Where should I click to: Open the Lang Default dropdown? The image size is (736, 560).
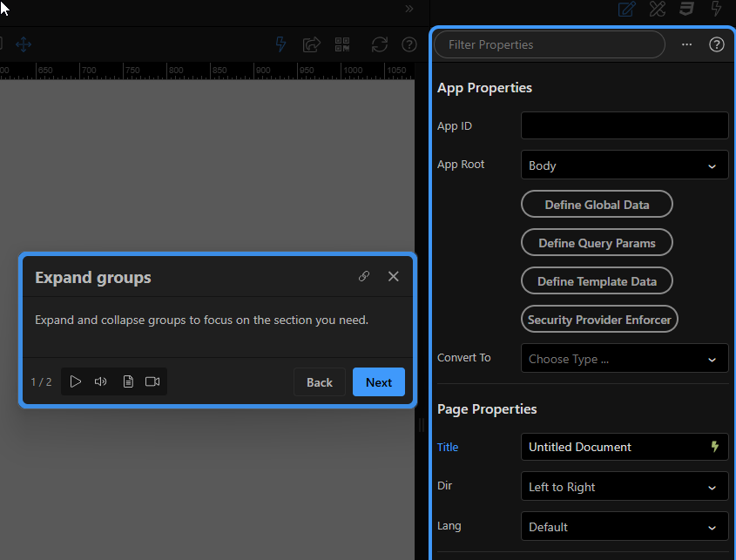625,526
